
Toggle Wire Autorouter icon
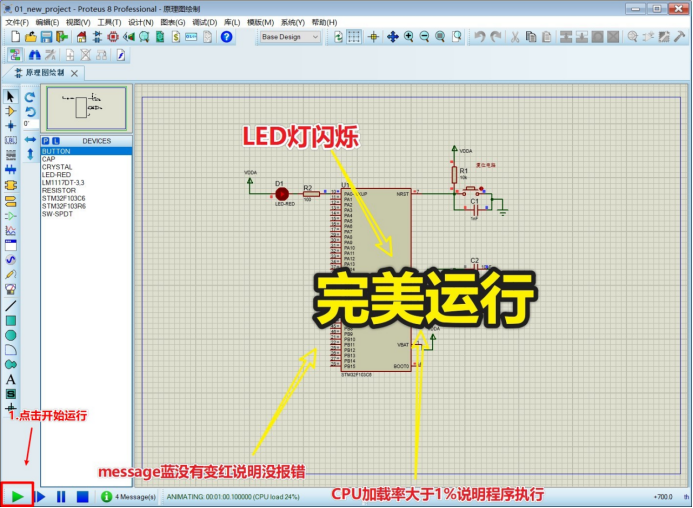click(15, 55)
